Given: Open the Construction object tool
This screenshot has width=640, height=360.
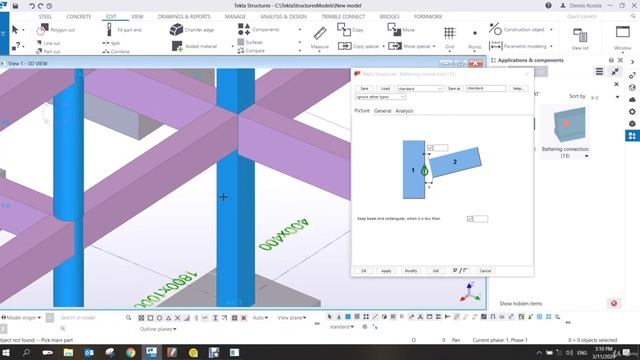Looking at the screenshot, I should [518, 29].
